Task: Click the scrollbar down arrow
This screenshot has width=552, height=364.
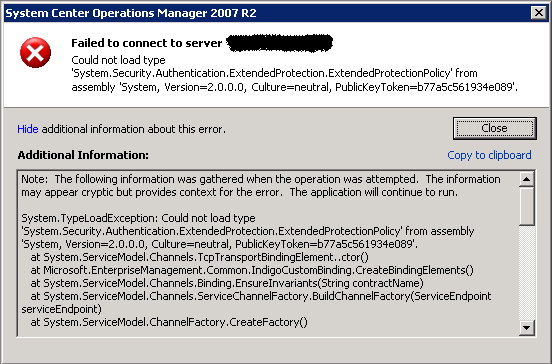Action: pyautogui.click(x=527, y=328)
